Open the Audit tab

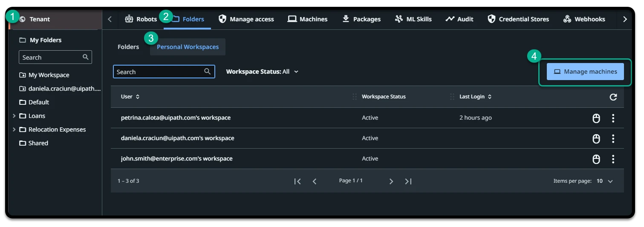tap(459, 19)
